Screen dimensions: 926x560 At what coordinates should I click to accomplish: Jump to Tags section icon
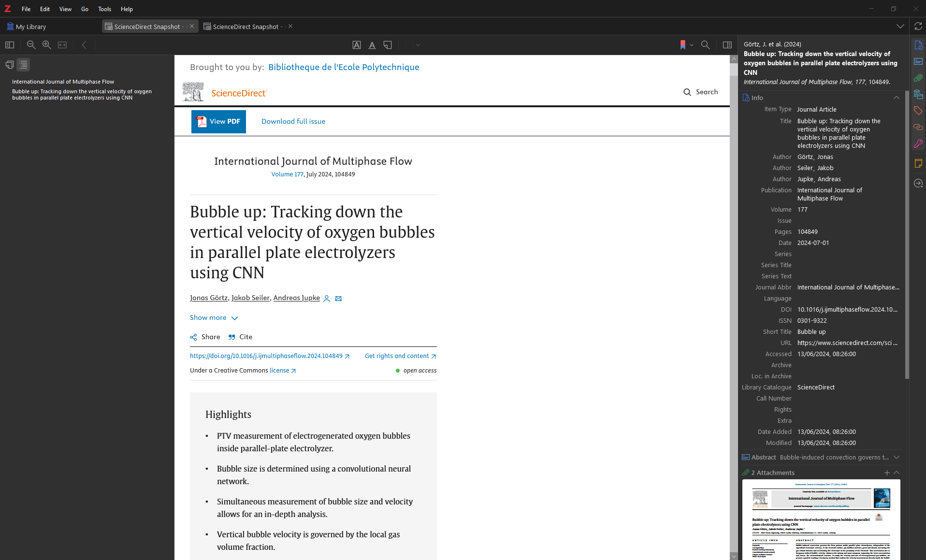click(918, 111)
